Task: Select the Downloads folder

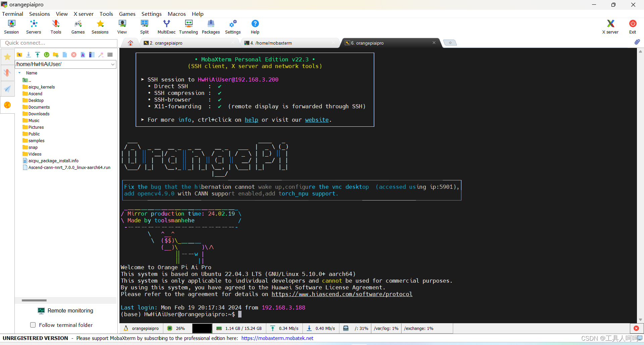Action: point(36,114)
